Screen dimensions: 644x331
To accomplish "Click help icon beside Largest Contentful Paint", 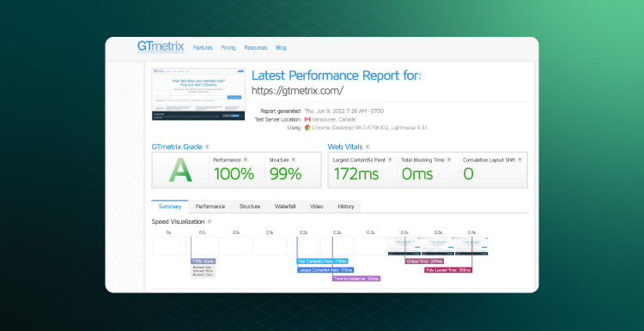I will 390,160.
